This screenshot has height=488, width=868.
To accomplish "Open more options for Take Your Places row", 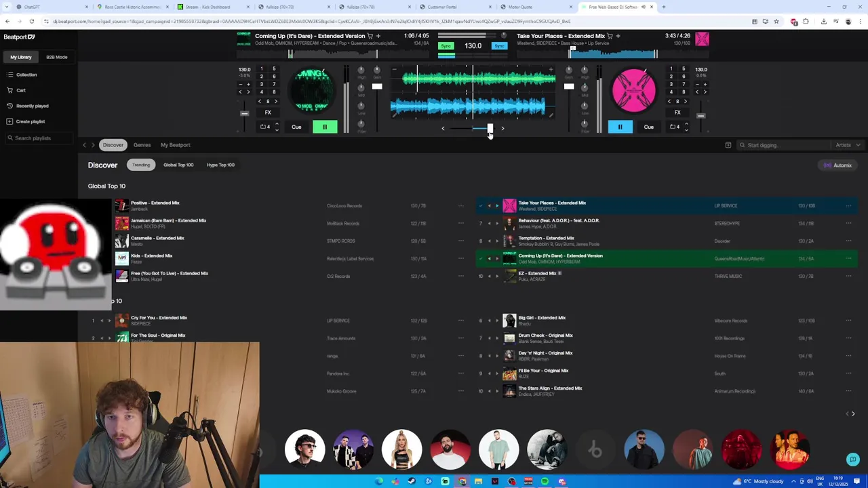I will [x=848, y=205].
